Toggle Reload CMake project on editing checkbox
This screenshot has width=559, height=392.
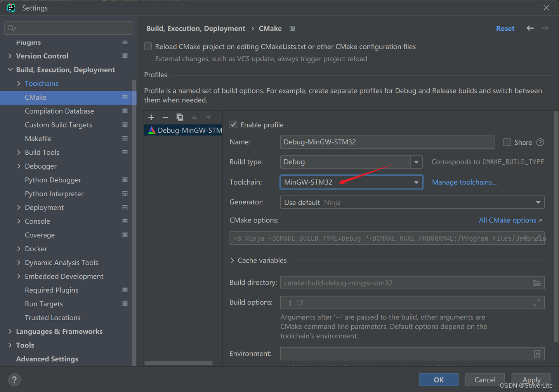pyautogui.click(x=148, y=47)
